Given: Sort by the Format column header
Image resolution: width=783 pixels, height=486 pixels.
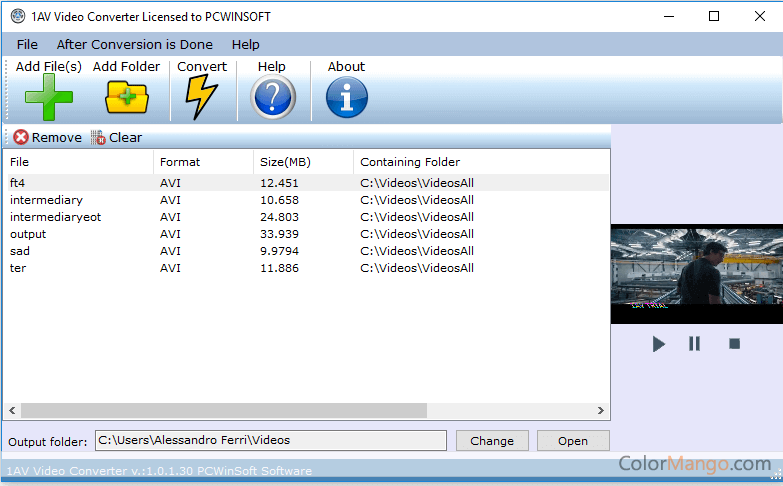Looking at the screenshot, I should click(x=203, y=162).
